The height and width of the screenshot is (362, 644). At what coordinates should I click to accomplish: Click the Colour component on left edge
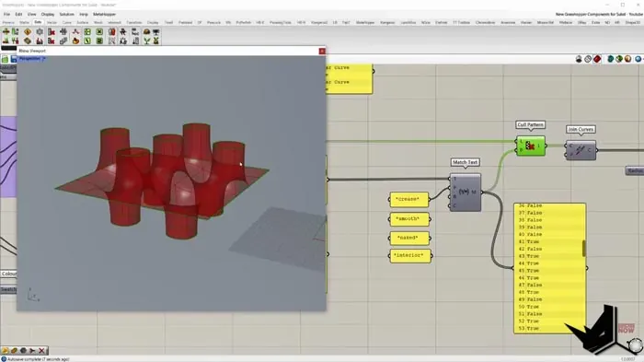tap(8, 274)
